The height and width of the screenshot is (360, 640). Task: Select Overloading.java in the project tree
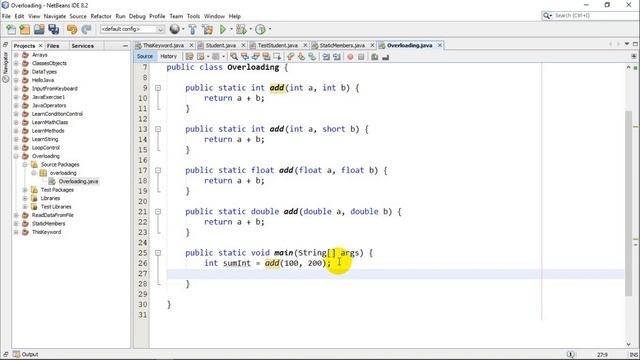pyautogui.click(x=78, y=181)
